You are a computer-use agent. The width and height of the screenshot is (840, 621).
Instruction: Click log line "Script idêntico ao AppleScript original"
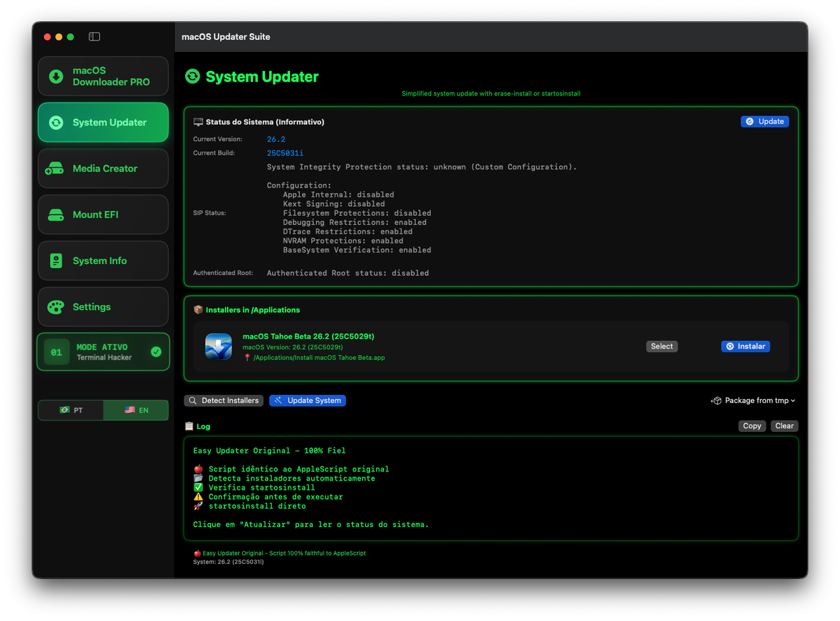(299, 469)
